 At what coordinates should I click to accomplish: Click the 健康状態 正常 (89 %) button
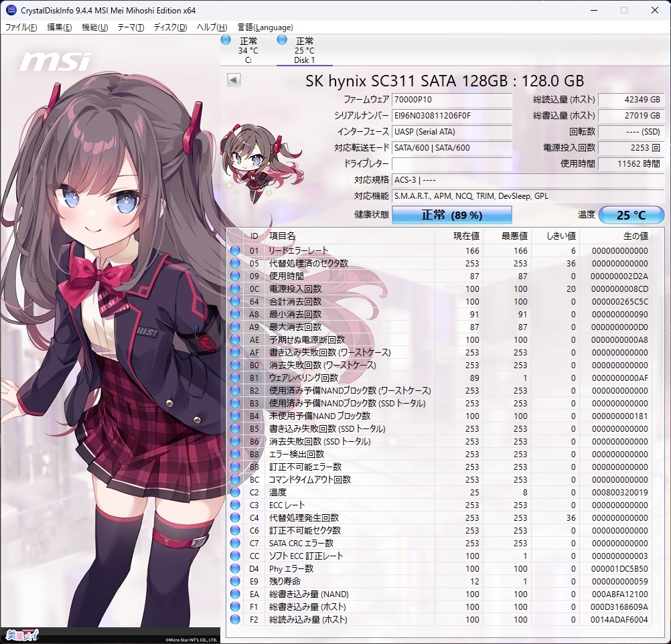point(452,215)
